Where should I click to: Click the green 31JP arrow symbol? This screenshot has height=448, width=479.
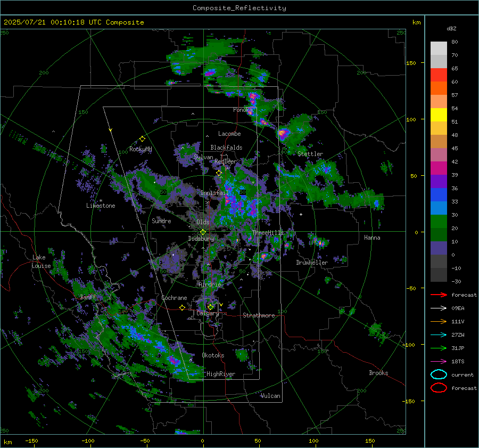point(439,348)
